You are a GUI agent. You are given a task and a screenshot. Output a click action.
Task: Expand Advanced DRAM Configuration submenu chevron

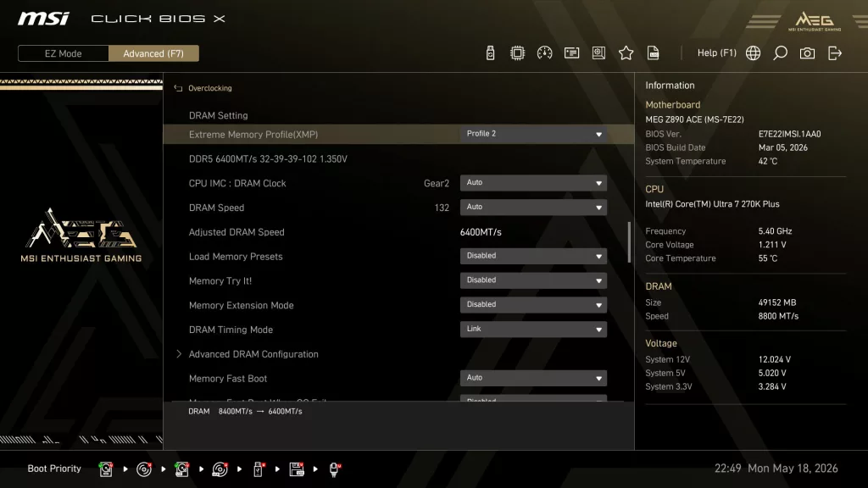pos(179,354)
